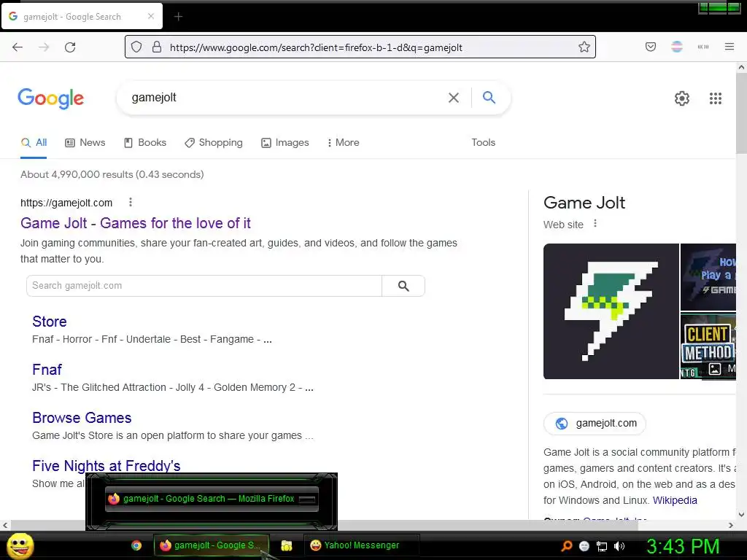Click the tray search magnifier icon
Image resolution: width=747 pixels, height=560 pixels.
point(566,545)
